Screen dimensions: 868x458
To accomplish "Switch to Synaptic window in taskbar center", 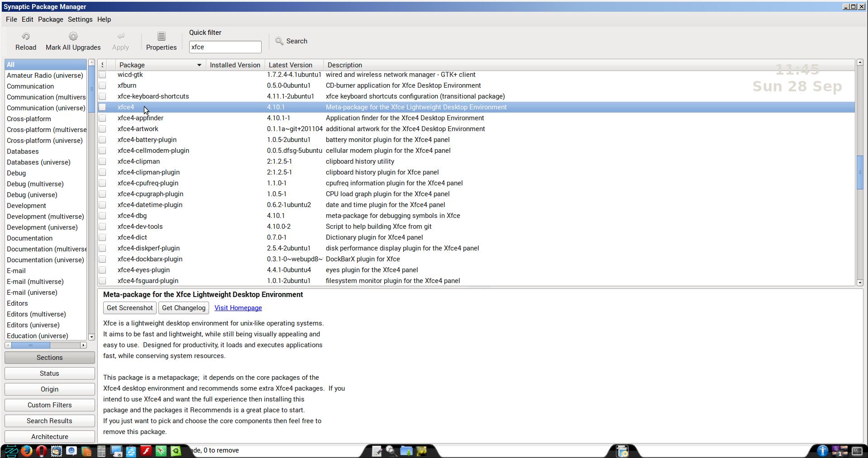I will pos(622,451).
